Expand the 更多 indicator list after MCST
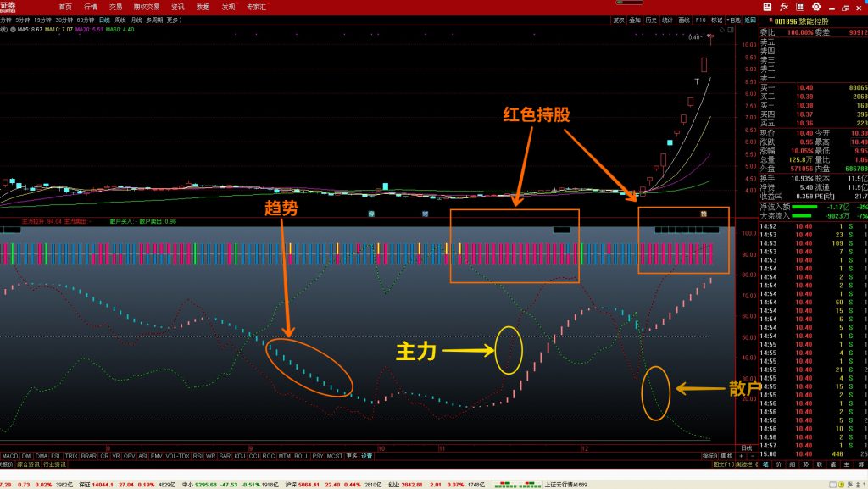 coord(352,456)
